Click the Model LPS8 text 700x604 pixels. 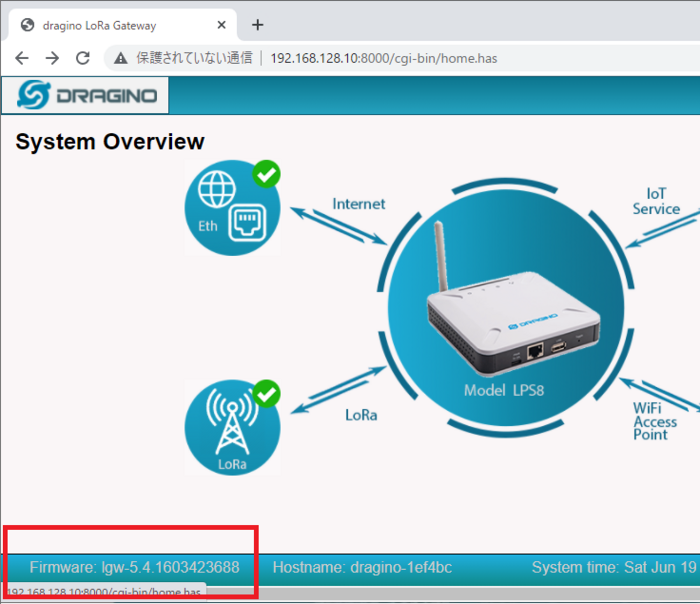(504, 390)
